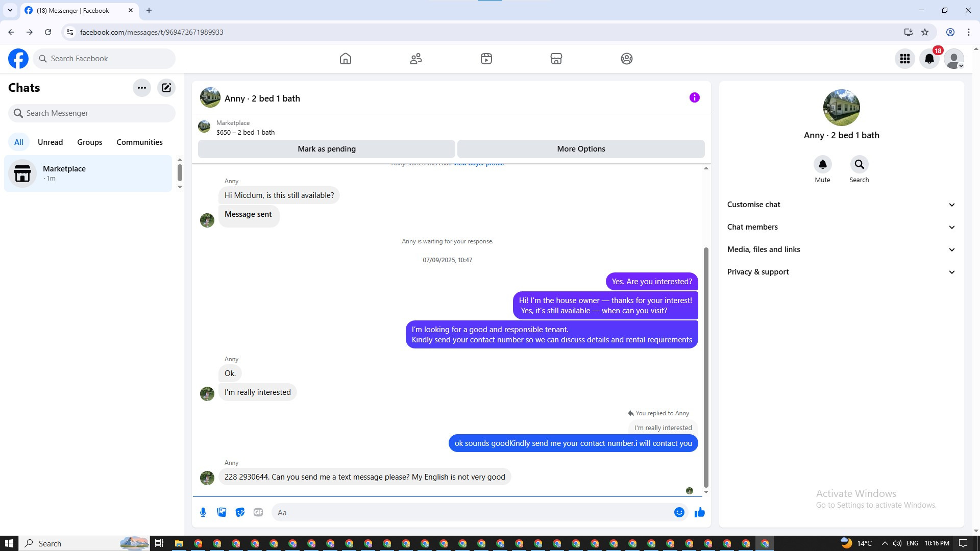Switch to the Communities tab
The image size is (980, 551).
tap(139, 142)
